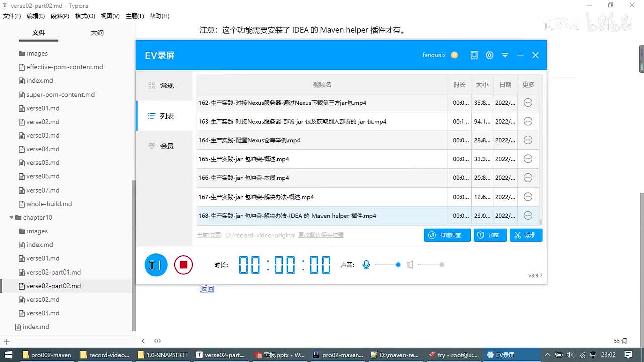Open the 格式(O) menu in Typora
The image size is (644, 362).
click(85, 16)
